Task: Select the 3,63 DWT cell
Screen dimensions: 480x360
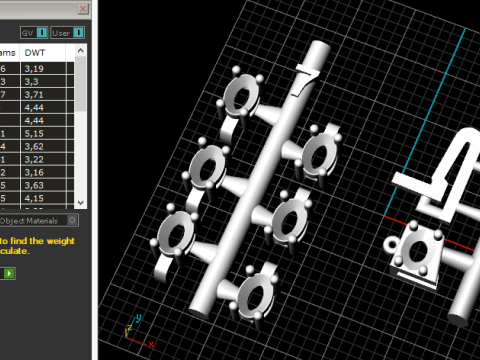Action: tap(43, 186)
